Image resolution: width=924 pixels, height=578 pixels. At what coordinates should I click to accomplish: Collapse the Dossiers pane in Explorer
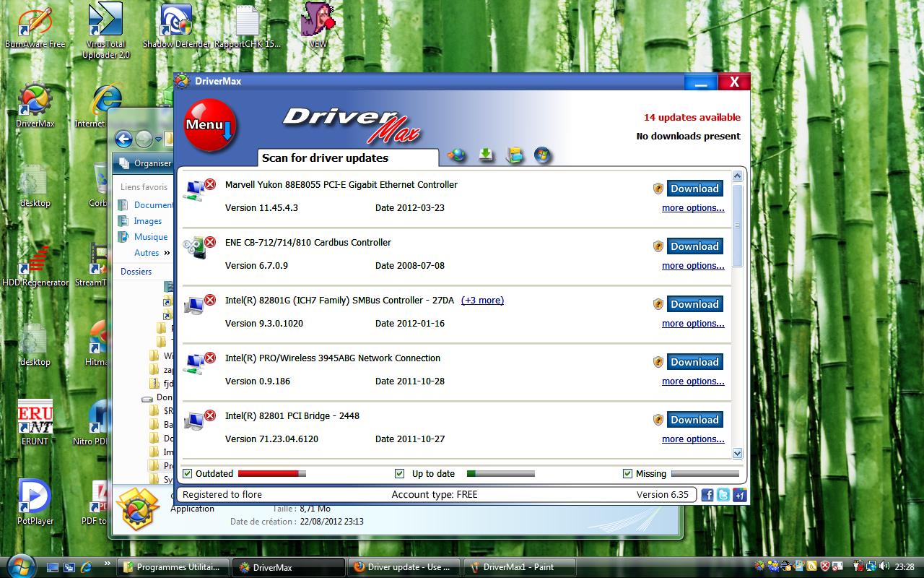point(136,272)
